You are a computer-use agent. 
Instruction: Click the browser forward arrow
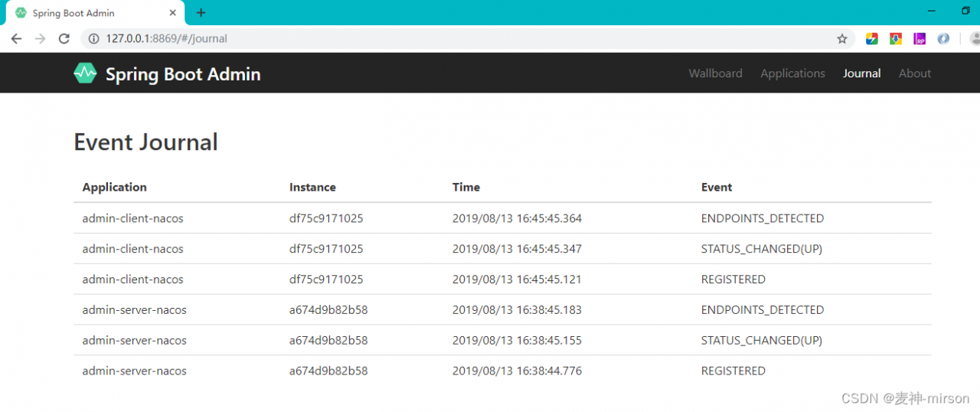point(40,39)
